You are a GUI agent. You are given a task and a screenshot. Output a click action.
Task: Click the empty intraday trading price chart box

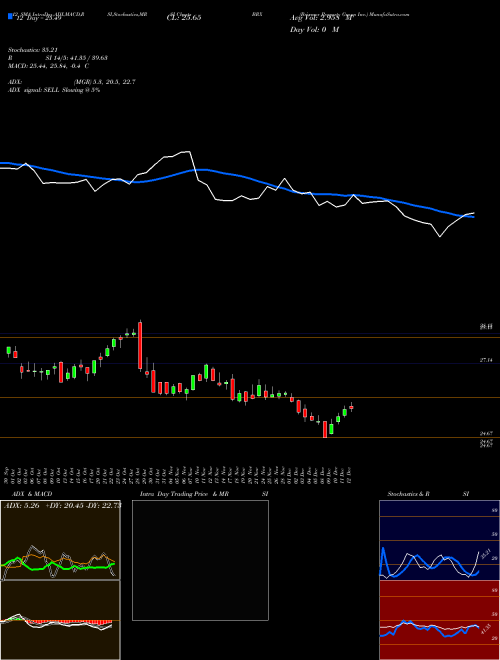[200, 560]
